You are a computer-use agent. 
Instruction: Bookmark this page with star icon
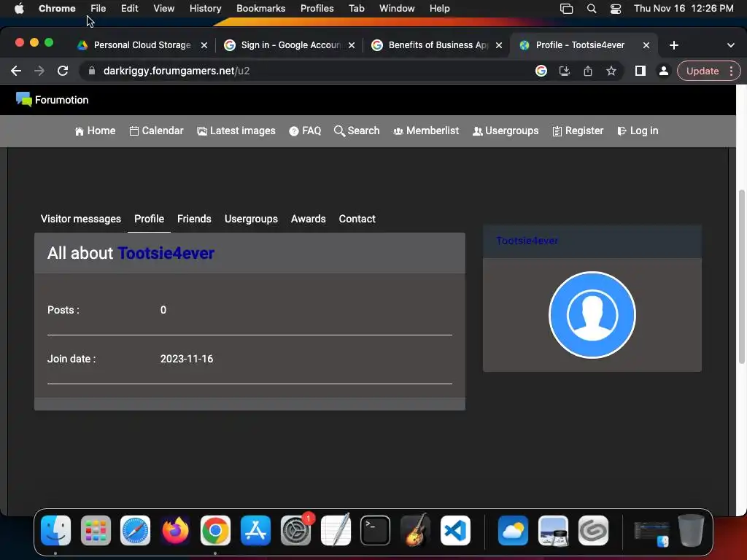pos(611,71)
